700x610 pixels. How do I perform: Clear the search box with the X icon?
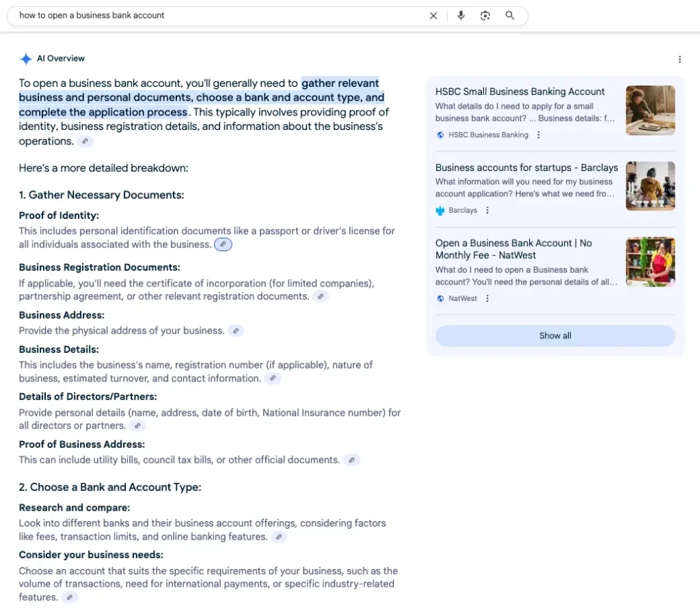[x=433, y=16]
